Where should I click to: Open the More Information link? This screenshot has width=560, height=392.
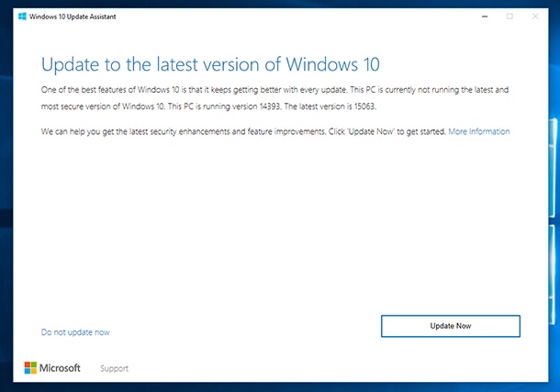pos(479,131)
